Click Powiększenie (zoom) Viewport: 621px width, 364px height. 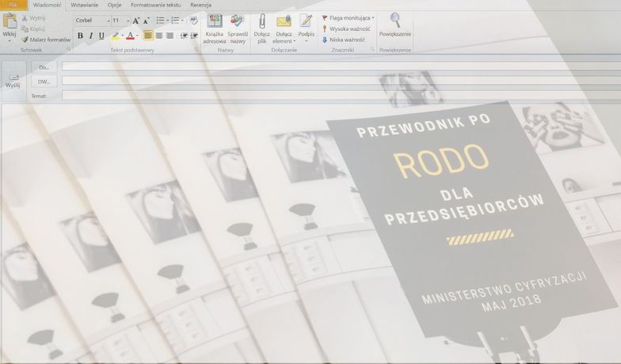coord(394,25)
